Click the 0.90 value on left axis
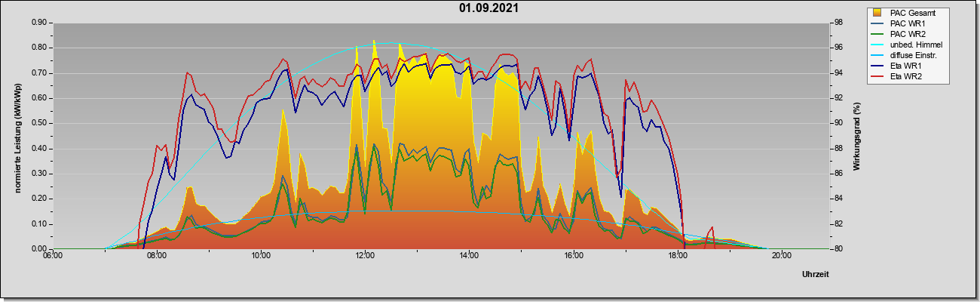The image size is (980, 302). 40,23
